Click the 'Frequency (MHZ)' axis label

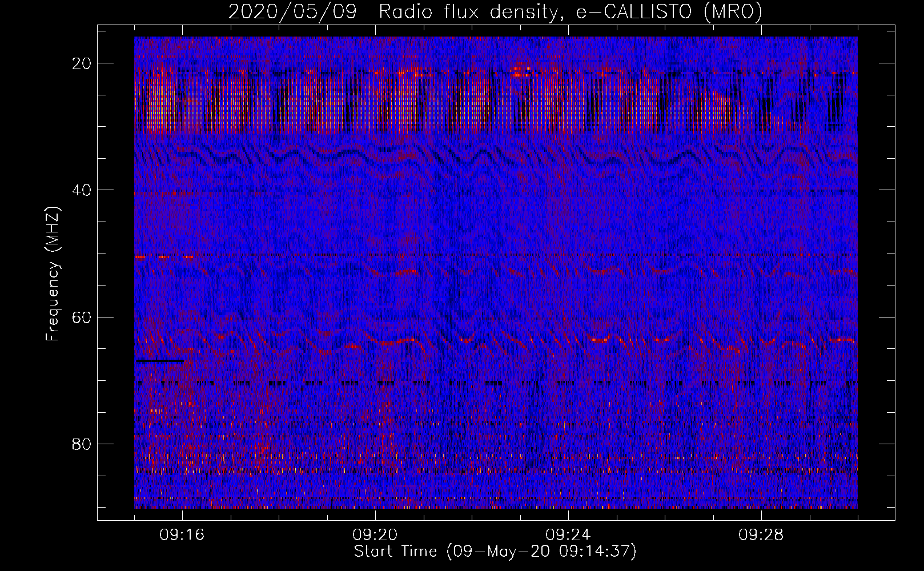point(53,274)
